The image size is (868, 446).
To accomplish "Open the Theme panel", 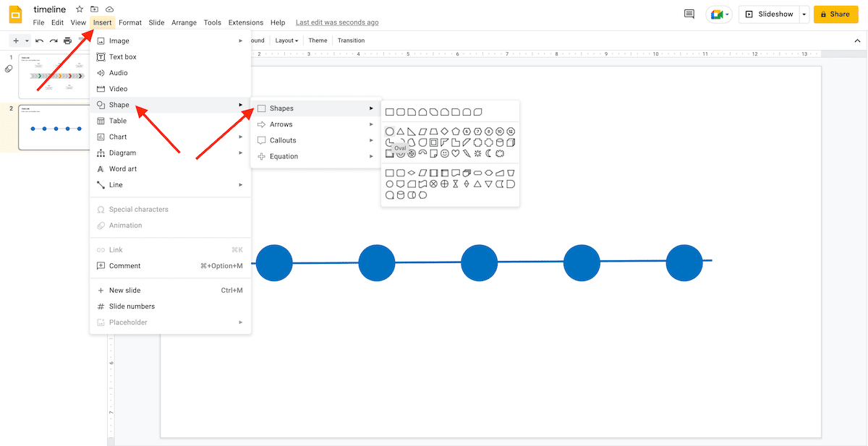I will pos(318,40).
